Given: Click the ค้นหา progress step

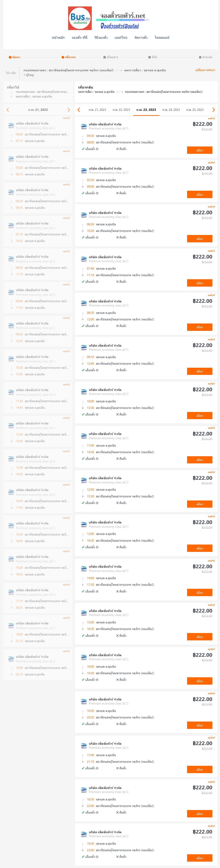Looking at the screenshot, I should click(15, 57).
